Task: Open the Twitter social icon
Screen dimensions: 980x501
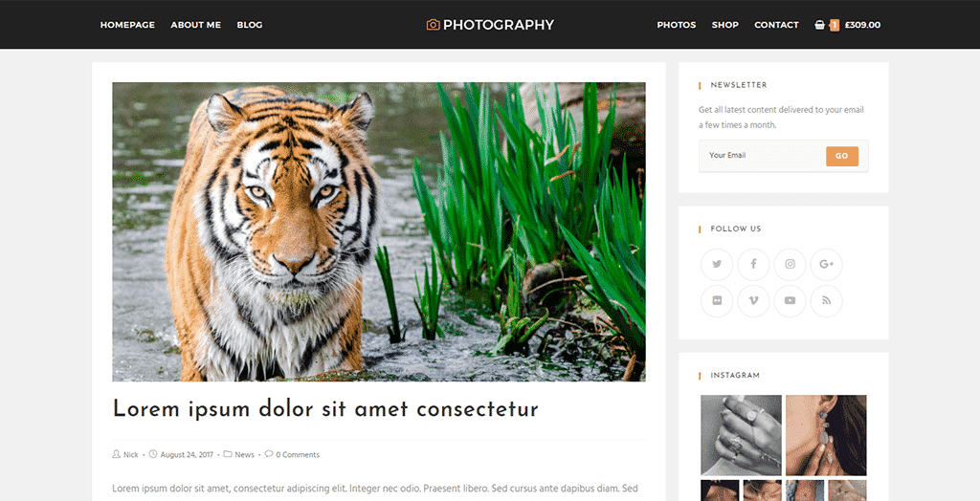Action: pos(716,264)
